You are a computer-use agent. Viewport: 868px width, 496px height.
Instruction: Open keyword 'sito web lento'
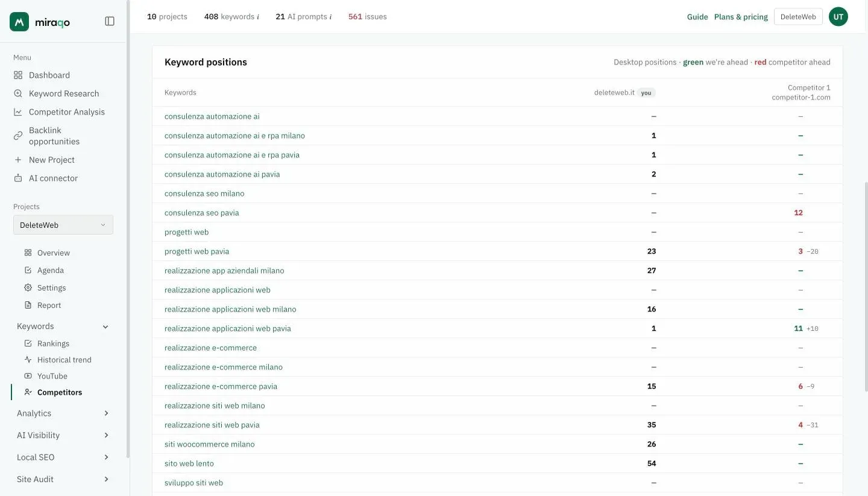pyautogui.click(x=189, y=463)
